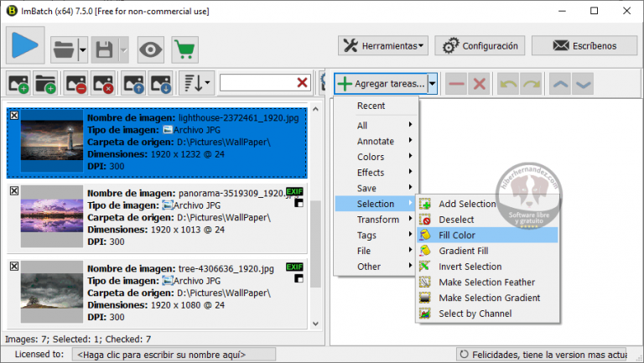Open the shopping cart purchase icon
This screenshot has height=363, width=644.
coord(184,49)
